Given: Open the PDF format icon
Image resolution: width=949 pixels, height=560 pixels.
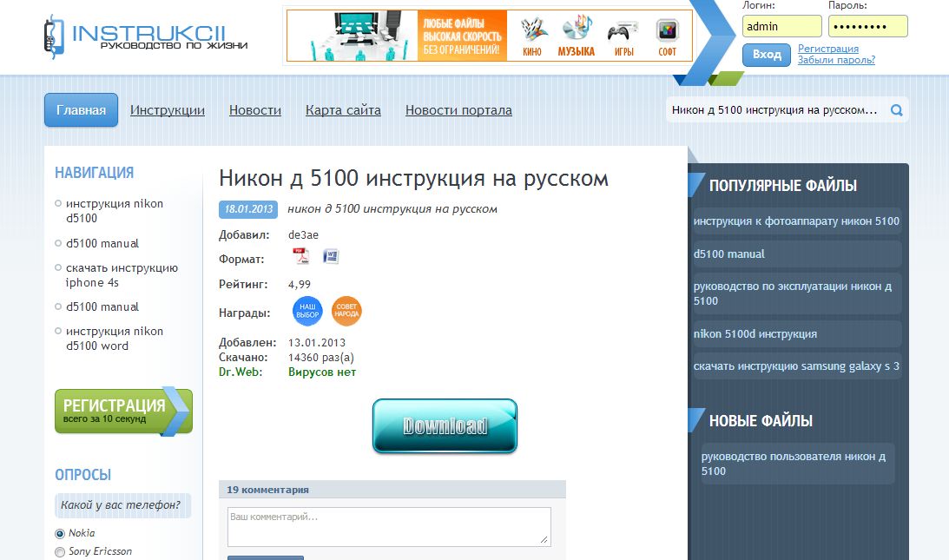Looking at the screenshot, I should (x=300, y=257).
